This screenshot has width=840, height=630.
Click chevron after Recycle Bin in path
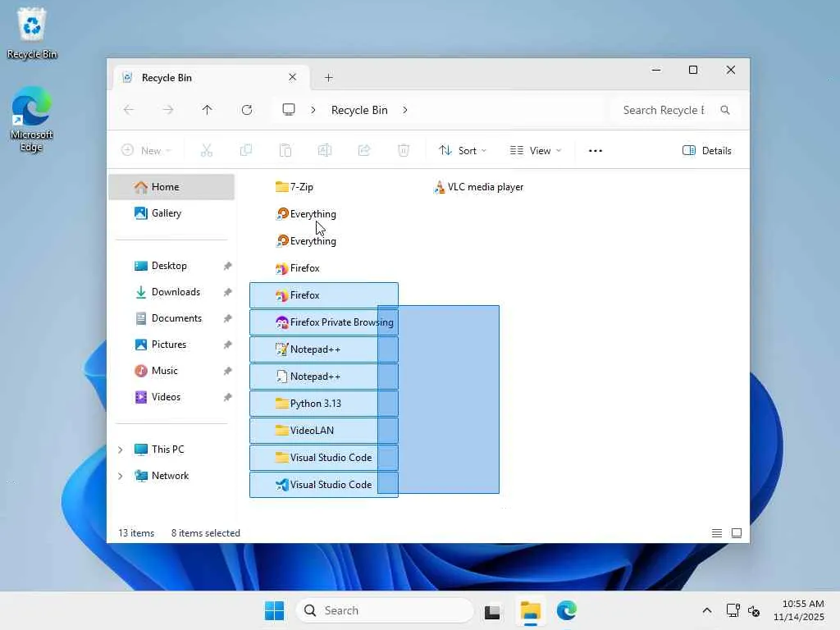point(405,110)
